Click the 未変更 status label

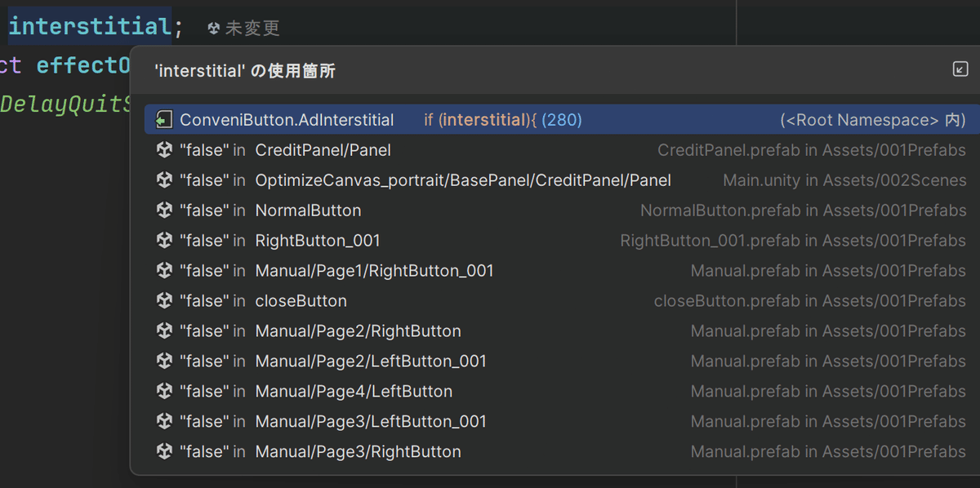coord(253,27)
